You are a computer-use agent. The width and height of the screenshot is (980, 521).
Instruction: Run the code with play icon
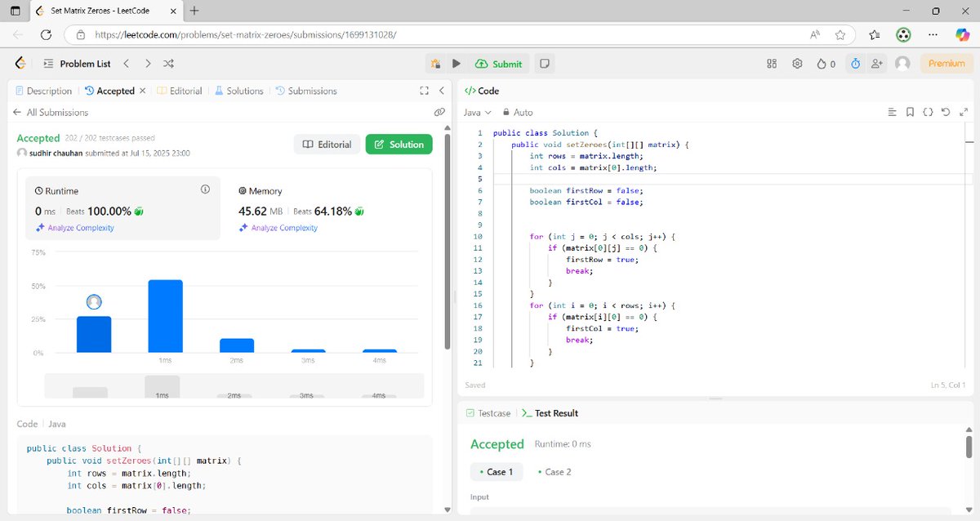point(457,64)
